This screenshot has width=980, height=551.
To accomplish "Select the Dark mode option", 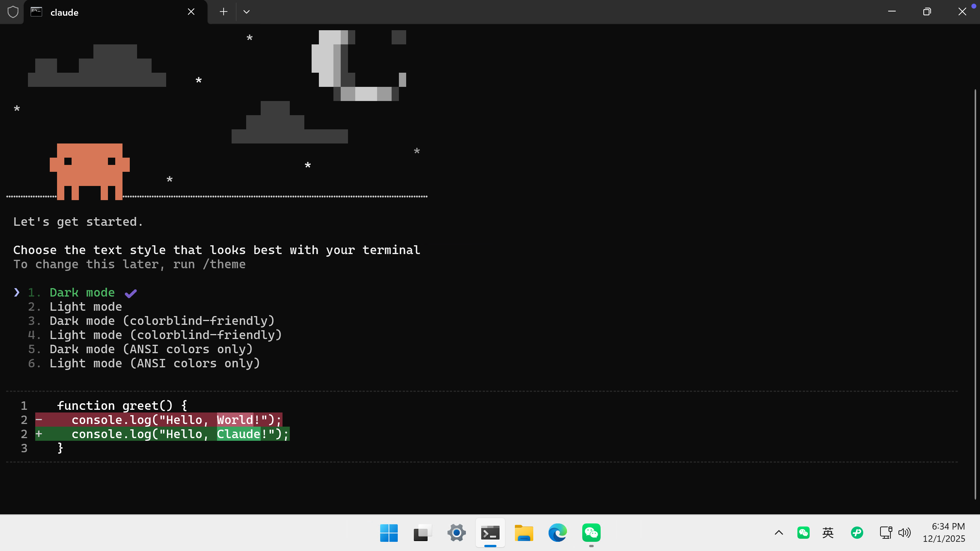I will coord(82,293).
